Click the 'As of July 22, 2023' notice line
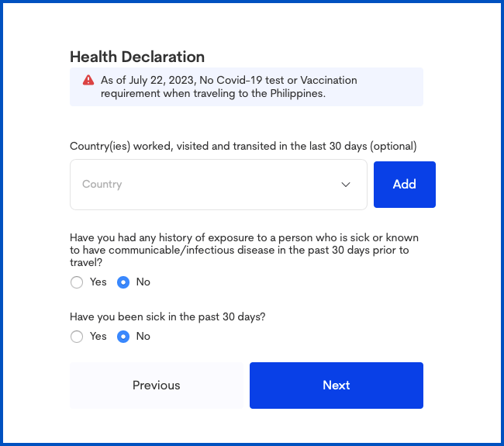 [x=229, y=80]
